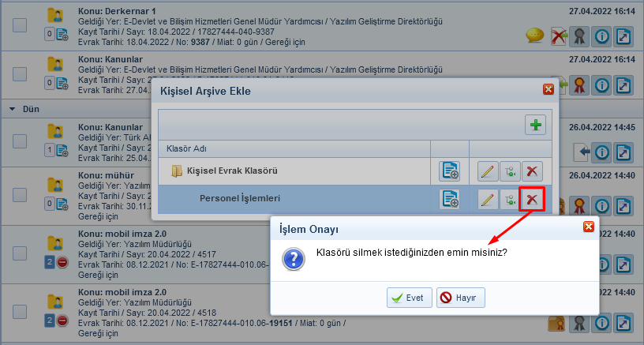This screenshot has height=345, width=644.
Task: Show info for the mühür document
Action: click(601, 206)
